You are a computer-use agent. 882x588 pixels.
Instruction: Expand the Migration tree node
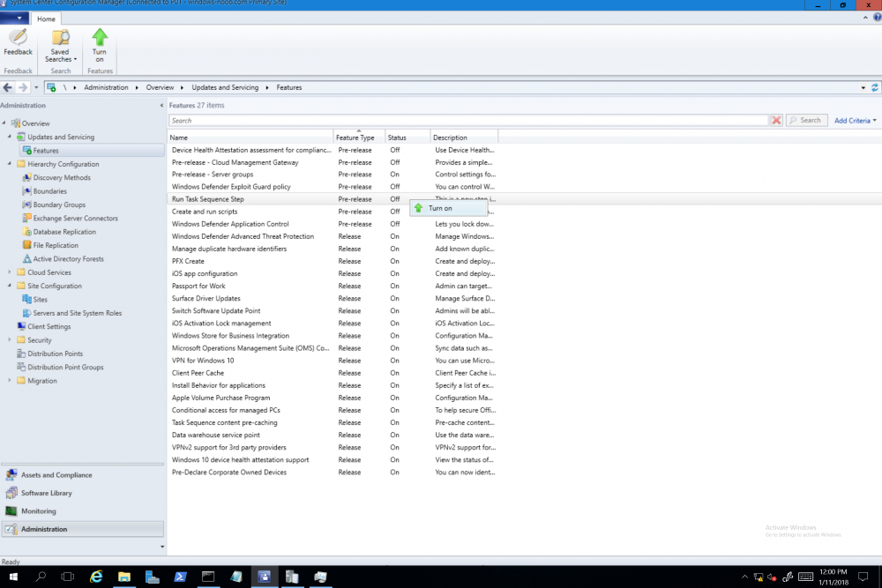point(10,381)
